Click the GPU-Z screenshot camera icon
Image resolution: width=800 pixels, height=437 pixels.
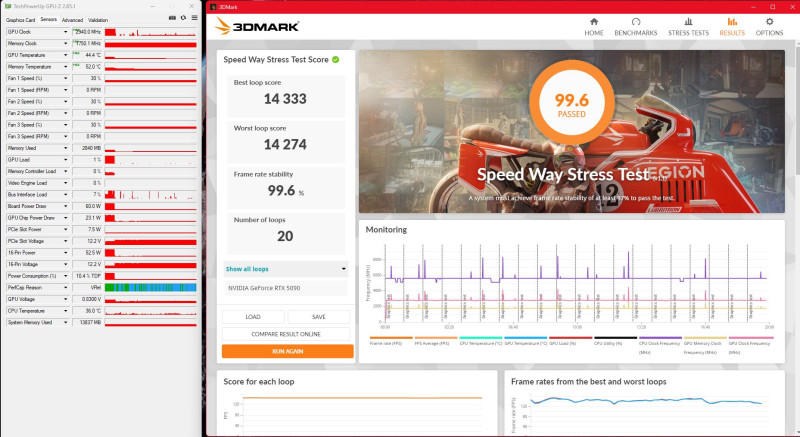click(x=172, y=18)
